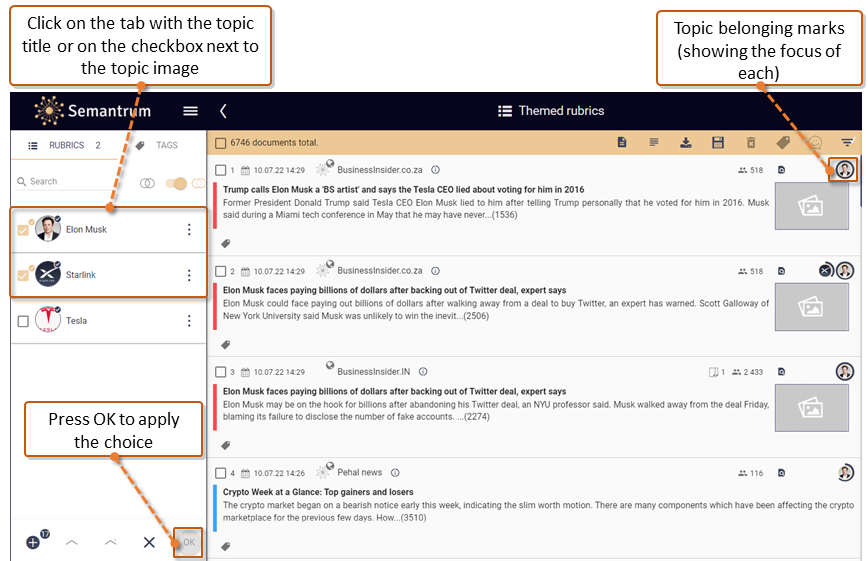
Task: Click the document preview icon on document 3
Action: [782, 372]
